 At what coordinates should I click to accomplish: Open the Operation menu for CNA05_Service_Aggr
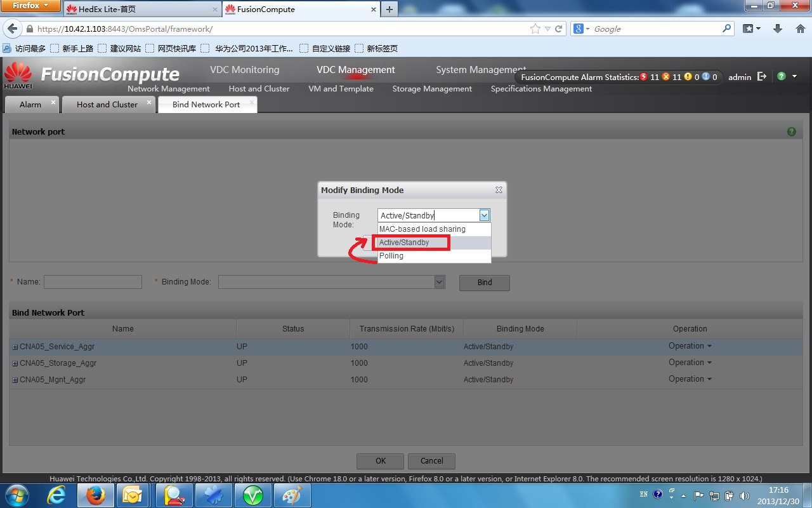click(x=690, y=346)
